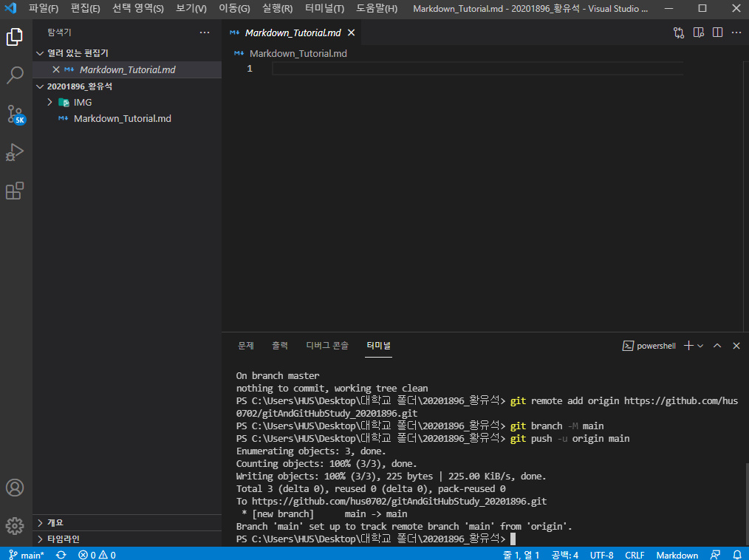Change line ending via CRLF

coord(635,555)
